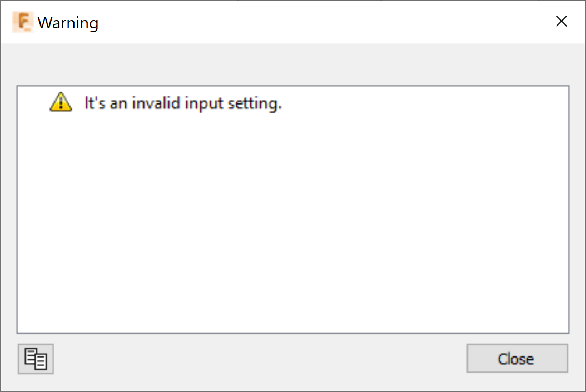The height and width of the screenshot is (392, 586).
Task: Click the empty white message list area
Action: tap(292, 234)
